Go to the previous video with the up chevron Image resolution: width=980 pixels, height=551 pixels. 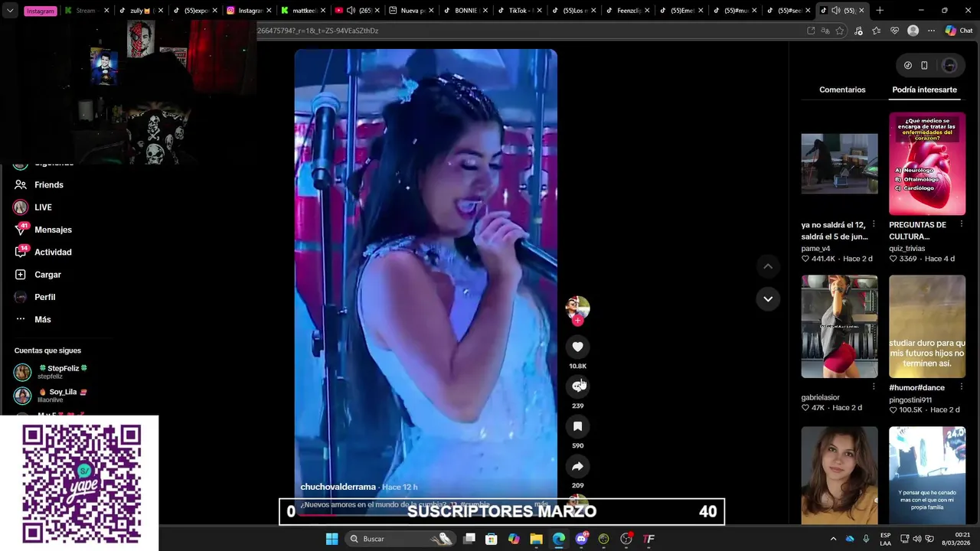pos(768,266)
